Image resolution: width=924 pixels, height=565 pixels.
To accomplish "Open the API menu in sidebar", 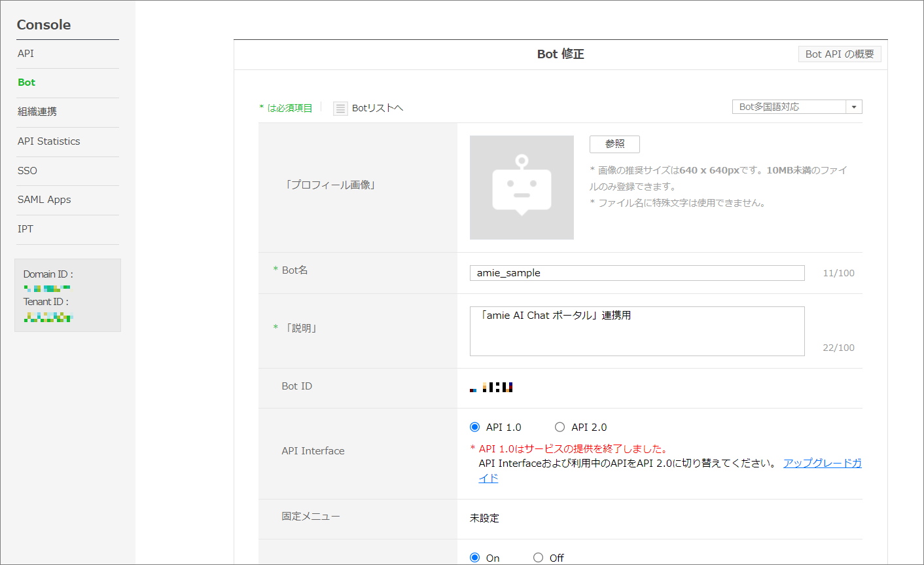I will pyautogui.click(x=26, y=54).
